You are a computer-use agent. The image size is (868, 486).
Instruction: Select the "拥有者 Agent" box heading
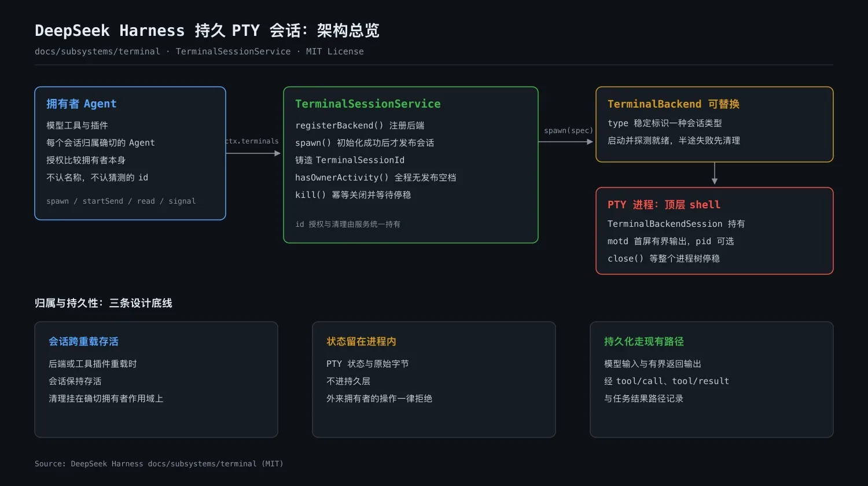click(82, 104)
